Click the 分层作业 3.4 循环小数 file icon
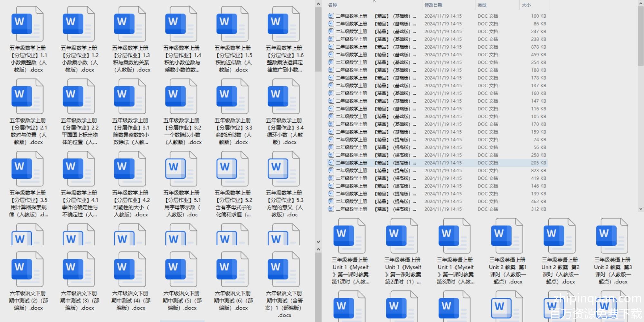Viewport: 644px width, 322px height. 283,97
